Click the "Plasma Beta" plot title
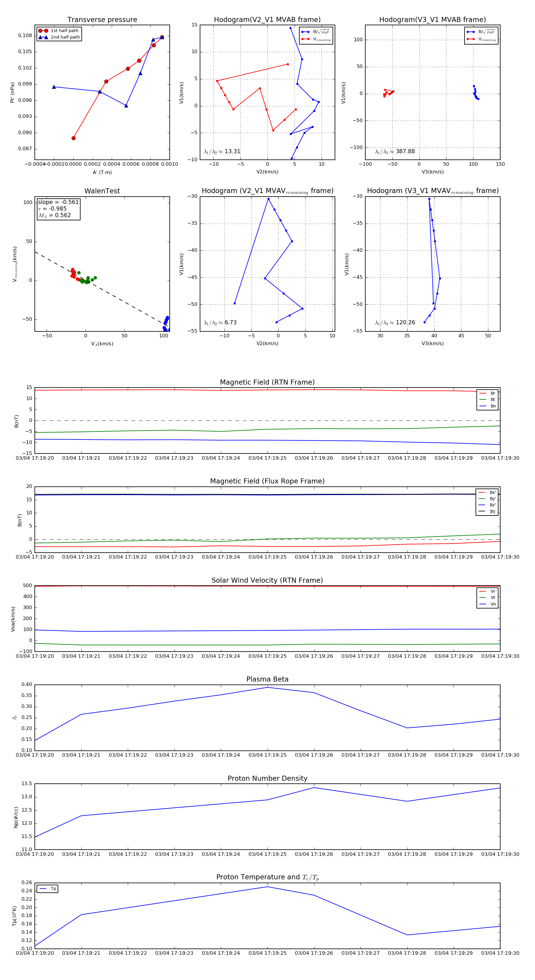The image size is (535, 980). 267,679
